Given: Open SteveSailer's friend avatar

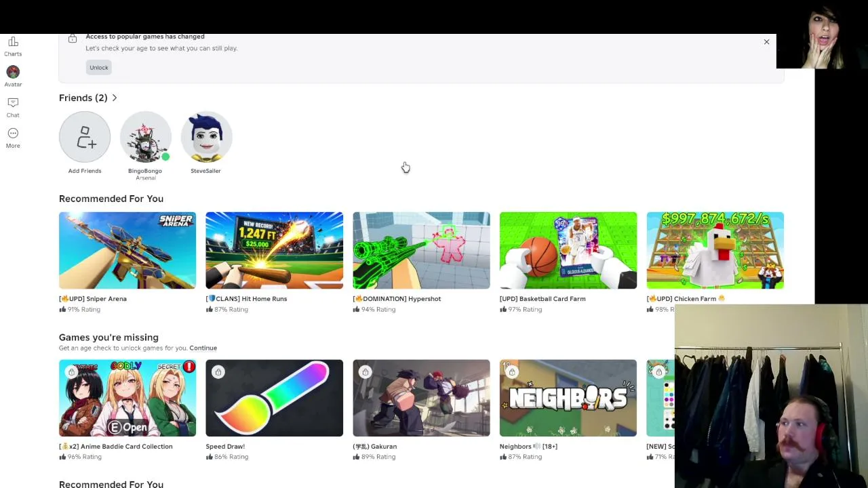Looking at the screenshot, I should [207, 137].
